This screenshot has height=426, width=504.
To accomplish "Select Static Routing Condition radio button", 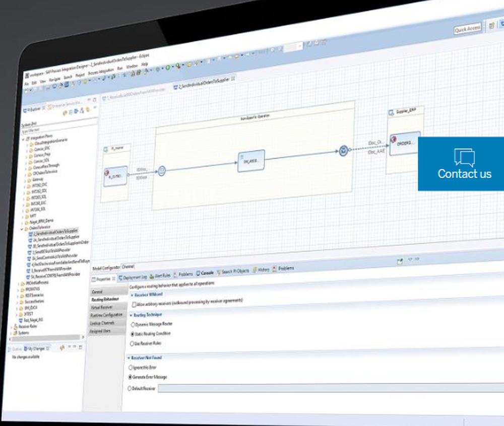I will pyautogui.click(x=132, y=334).
